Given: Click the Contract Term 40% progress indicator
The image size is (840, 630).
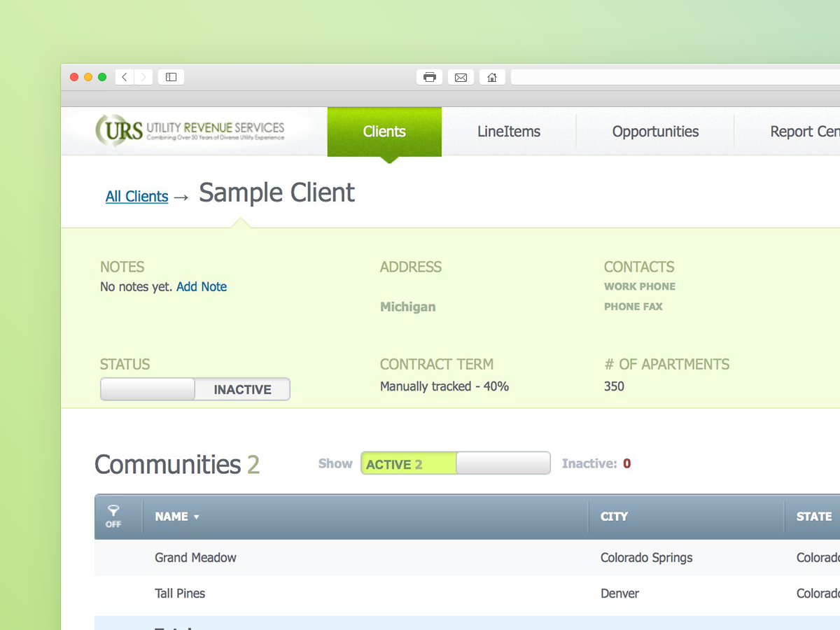Looking at the screenshot, I should (444, 386).
